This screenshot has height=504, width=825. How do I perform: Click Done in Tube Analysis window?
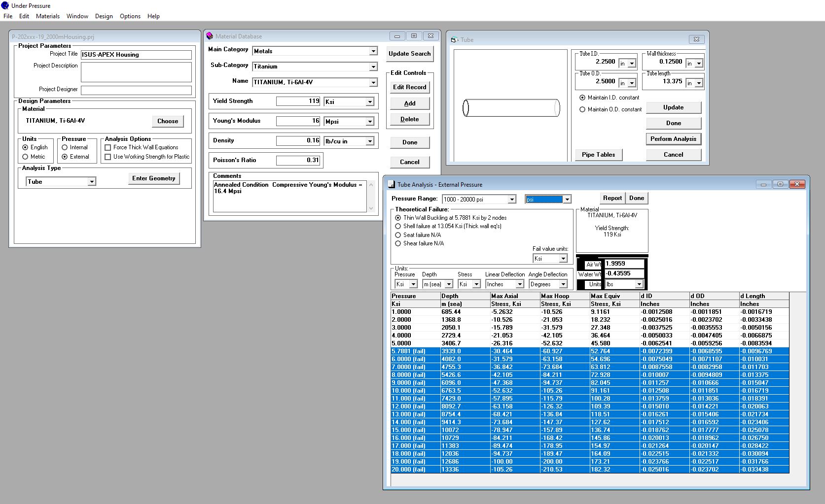click(637, 198)
